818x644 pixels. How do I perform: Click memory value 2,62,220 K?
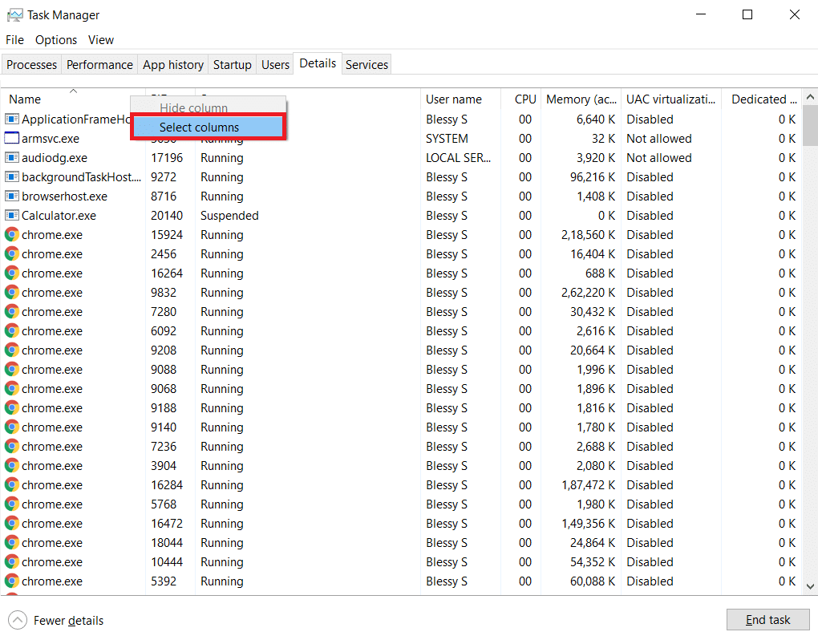point(589,293)
